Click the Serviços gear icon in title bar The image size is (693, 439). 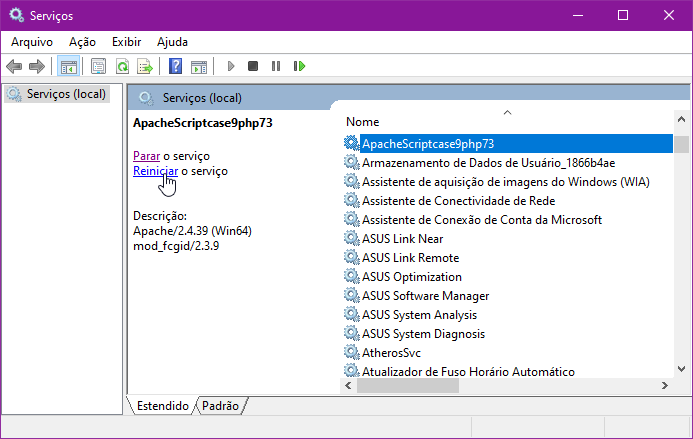(16, 15)
